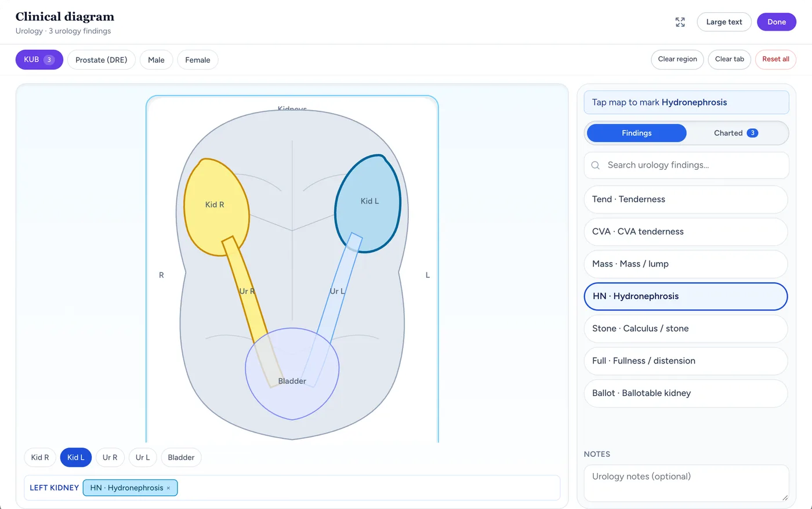Select the Mass / lump finding
This screenshot has height=509, width=812.
coord(686,264)
